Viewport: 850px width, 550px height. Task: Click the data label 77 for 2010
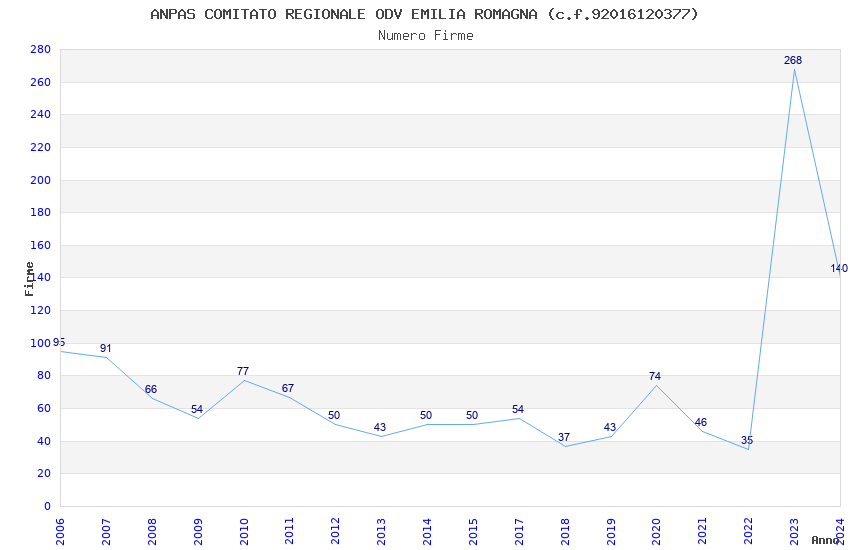[243, 371]
